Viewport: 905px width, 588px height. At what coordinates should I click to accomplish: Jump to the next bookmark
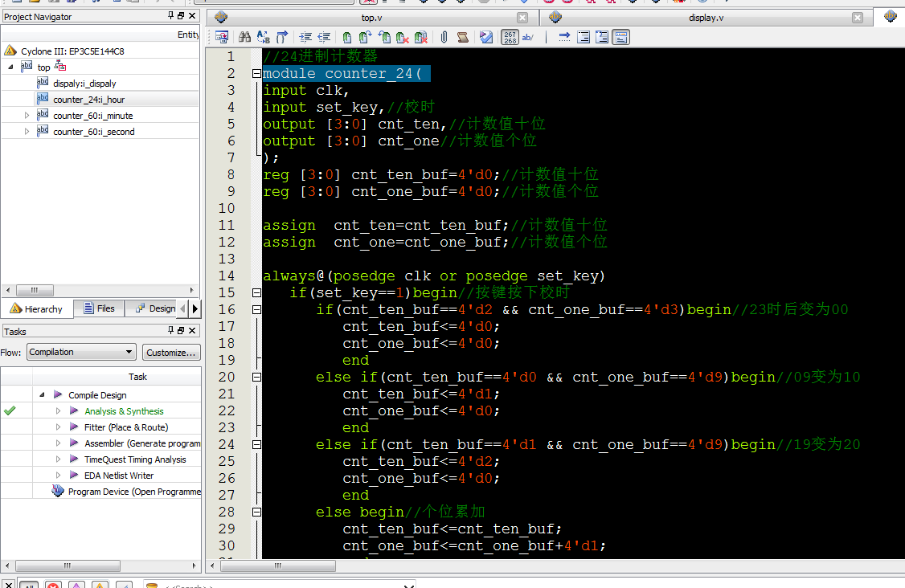coord(366,38)
